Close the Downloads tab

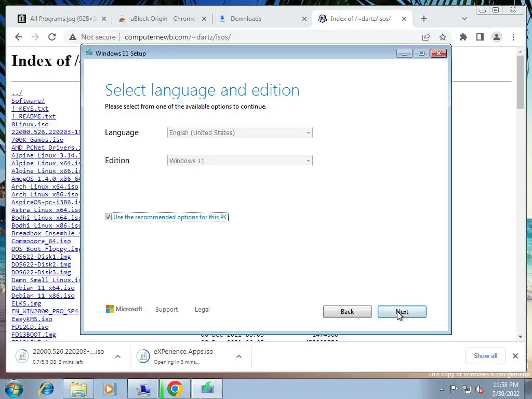[304, 19]
